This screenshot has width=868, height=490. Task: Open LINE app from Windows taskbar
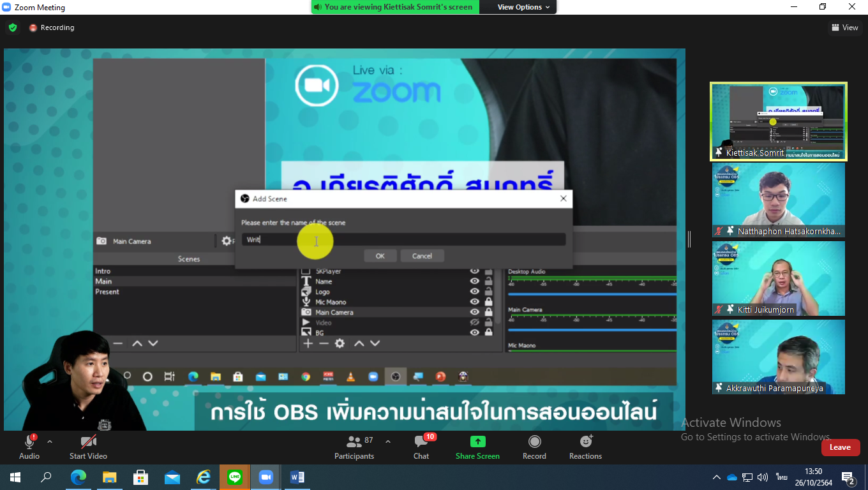point(235,477)
